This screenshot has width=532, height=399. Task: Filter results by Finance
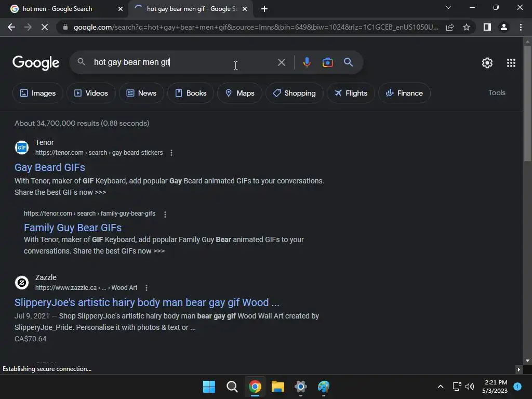[404, 93]
